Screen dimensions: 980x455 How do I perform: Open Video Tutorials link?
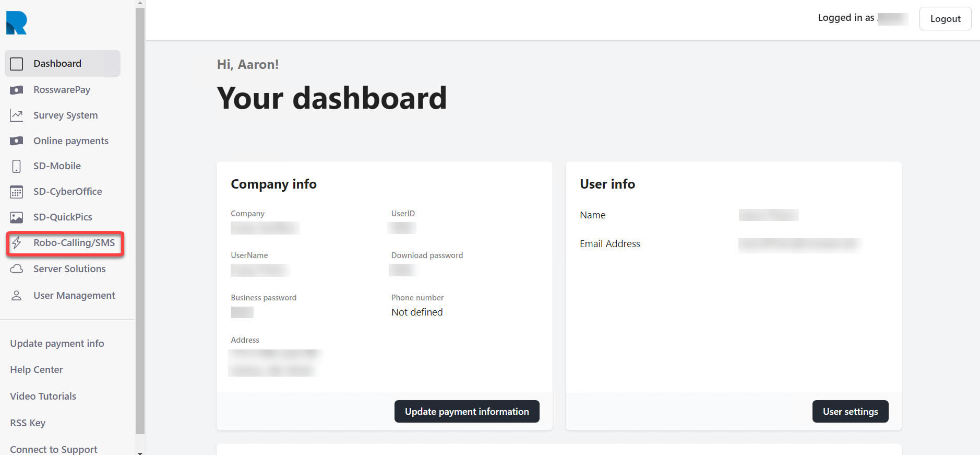[x=43, y=396]
